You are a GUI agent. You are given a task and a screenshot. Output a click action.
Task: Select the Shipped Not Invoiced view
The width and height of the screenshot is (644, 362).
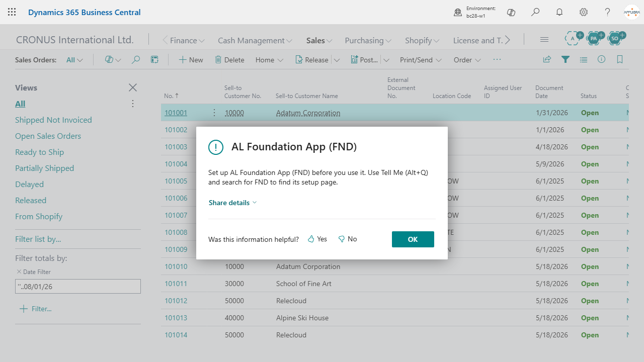[x=53, y=120]
